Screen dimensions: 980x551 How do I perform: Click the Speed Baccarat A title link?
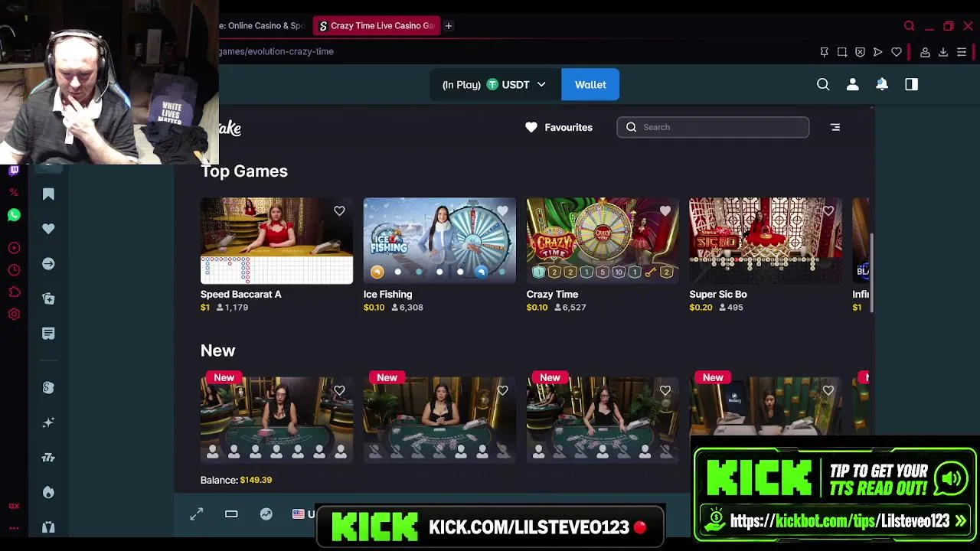[x=241, y=294]
